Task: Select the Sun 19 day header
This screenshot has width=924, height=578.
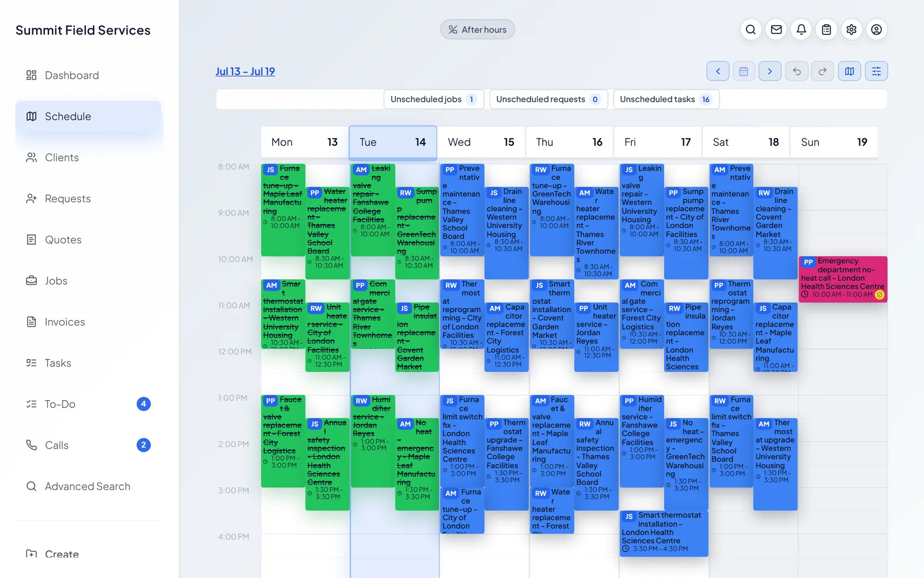Action: pos(834,142)
